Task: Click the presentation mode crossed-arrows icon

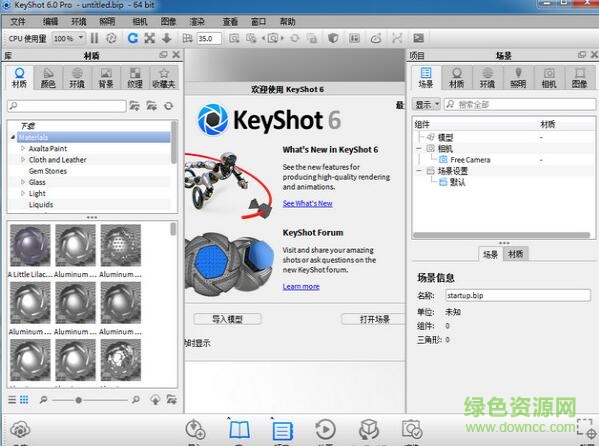Action: [397, 38]
